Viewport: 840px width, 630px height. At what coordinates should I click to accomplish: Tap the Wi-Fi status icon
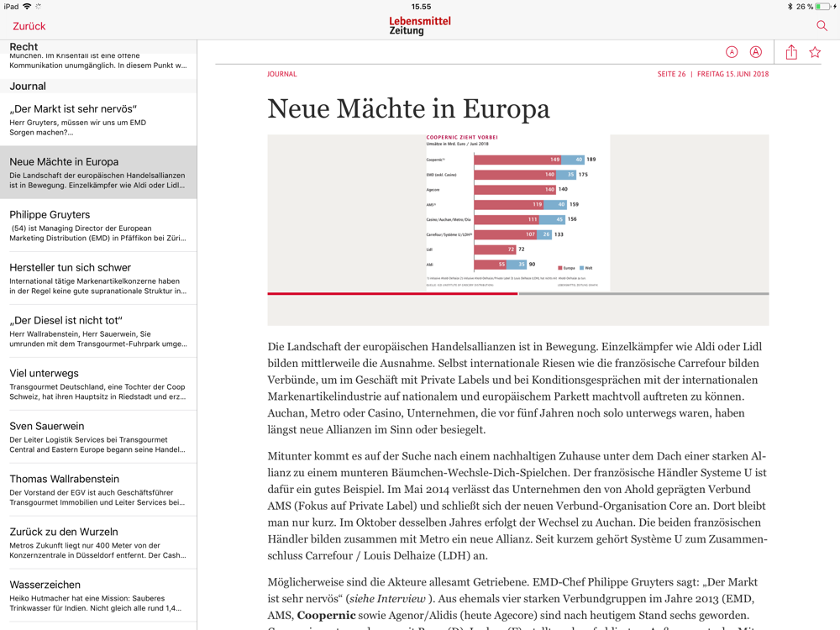(27, 7)
